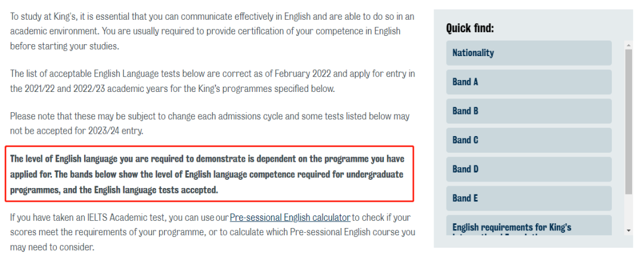Select Band B in Quick find

click(529, 111)
